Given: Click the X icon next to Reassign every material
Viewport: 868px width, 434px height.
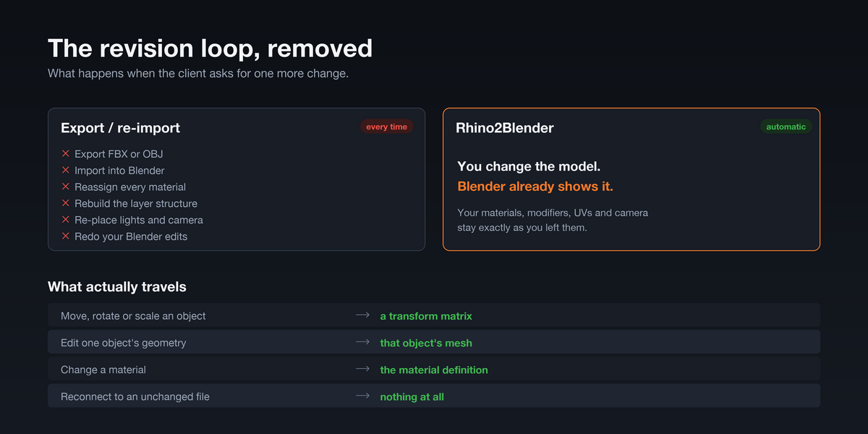Looking at the screenshot, I should point(65,187).
